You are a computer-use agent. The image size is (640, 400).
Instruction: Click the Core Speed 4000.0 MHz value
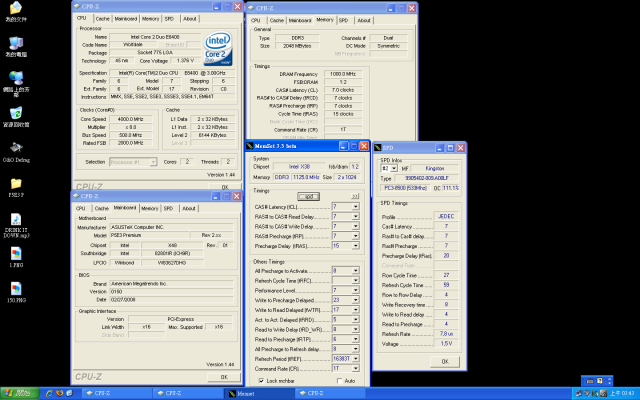click(x=131, y=119)
